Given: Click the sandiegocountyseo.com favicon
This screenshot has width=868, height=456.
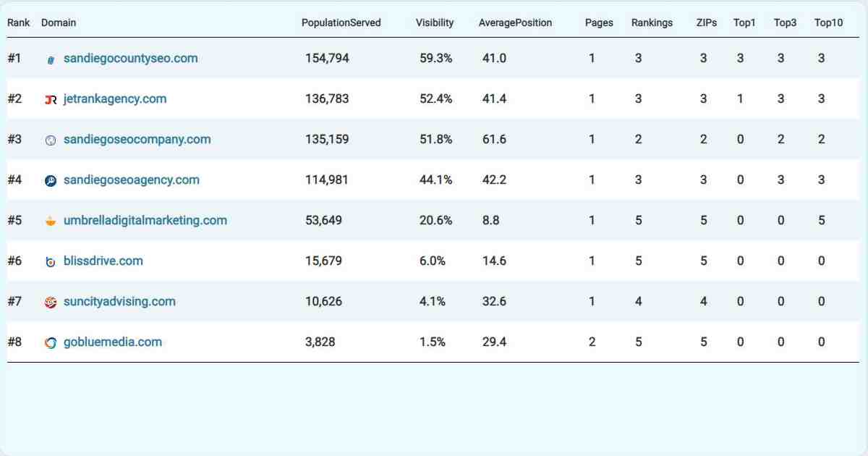Looking at the screenshot, I should tap(51, 59).
